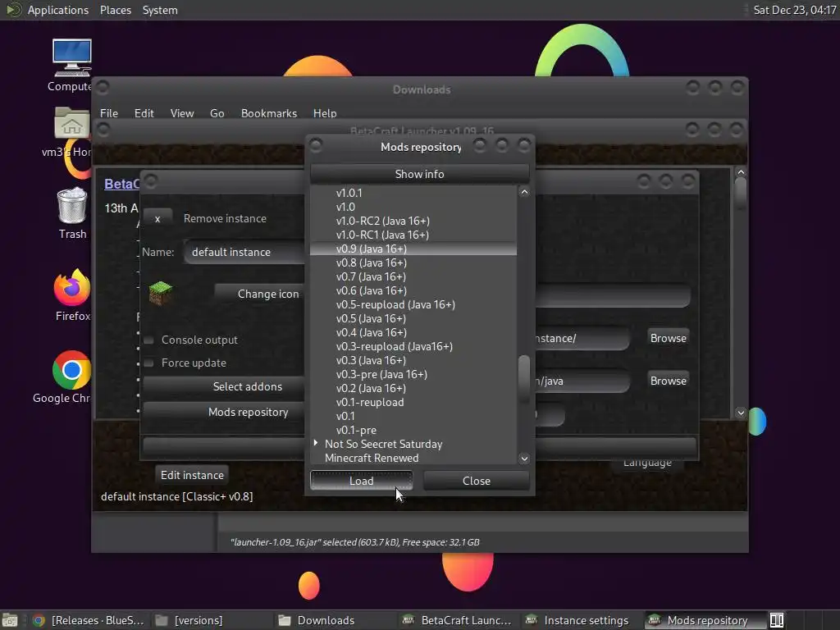Click the Change icon button
This screenshot has height=630, width=840.
[x=260, y=294]
